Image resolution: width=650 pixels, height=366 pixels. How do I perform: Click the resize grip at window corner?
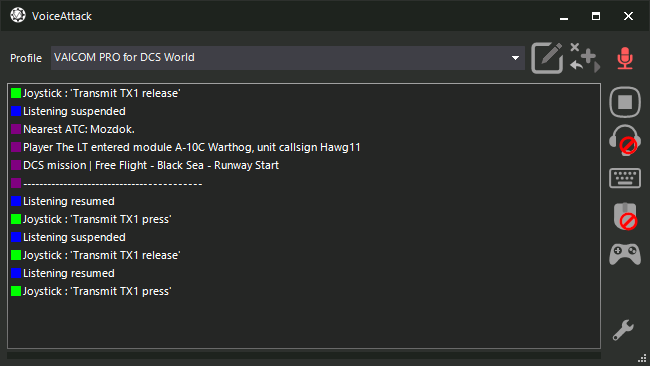coord(642,359)
